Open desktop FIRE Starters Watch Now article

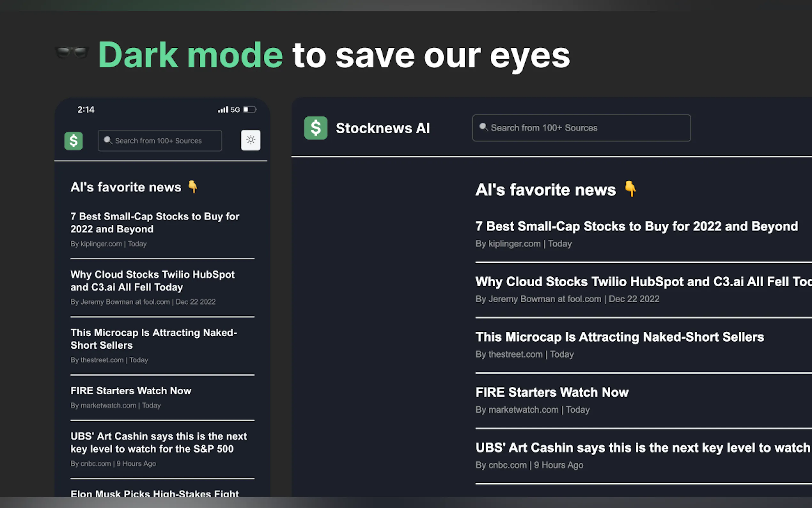pos(552,393)
